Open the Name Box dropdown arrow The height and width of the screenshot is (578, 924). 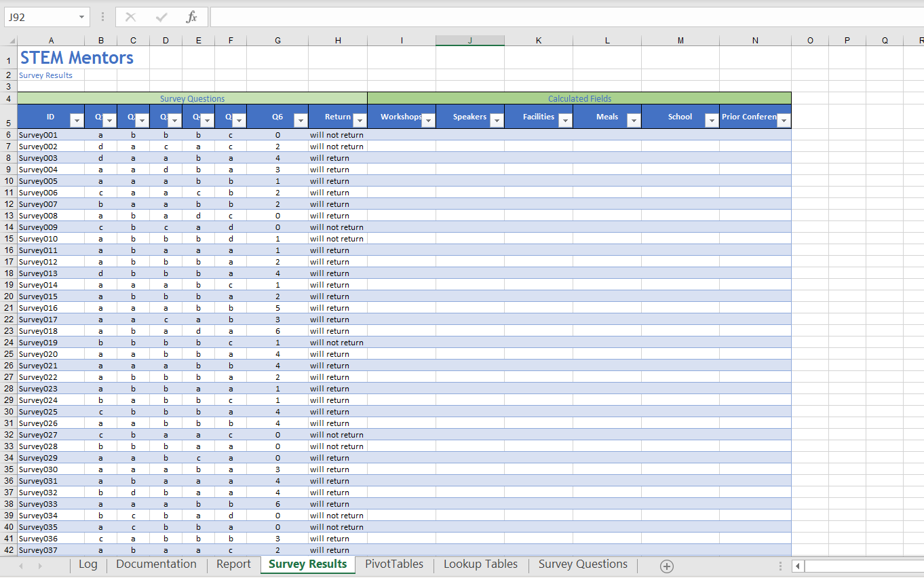[x=81, y=17]
